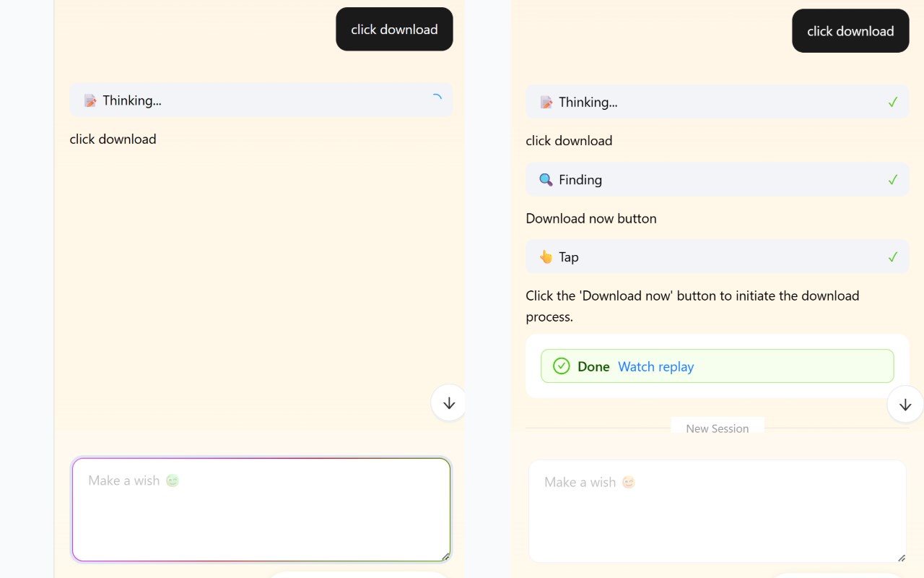Click the pointing hand icon beside Tap
This screenshot has width=924, height=578.
tap(546, 256)
